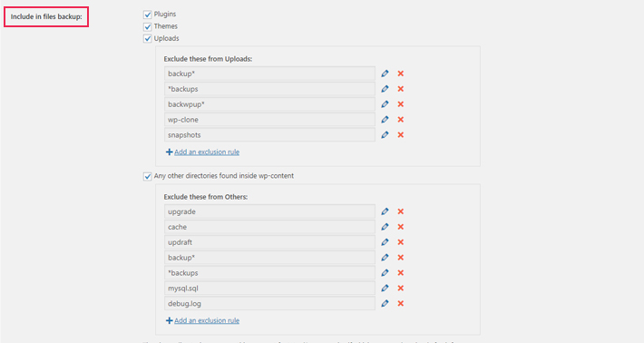Remove the wp-clone exclusion rule
This screenshot has width=644, height=343.
(400, 120)
